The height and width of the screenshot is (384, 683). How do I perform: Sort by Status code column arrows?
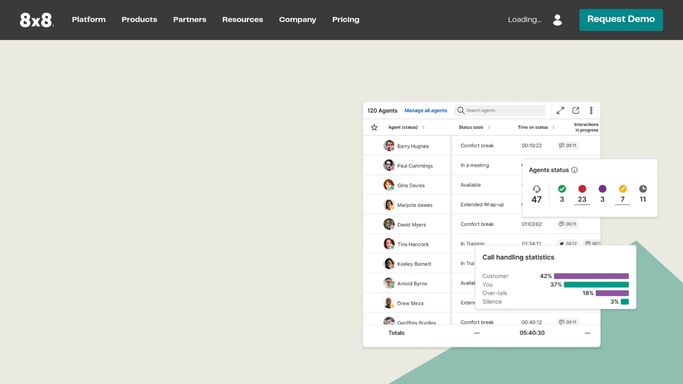[x=489, y=128]
